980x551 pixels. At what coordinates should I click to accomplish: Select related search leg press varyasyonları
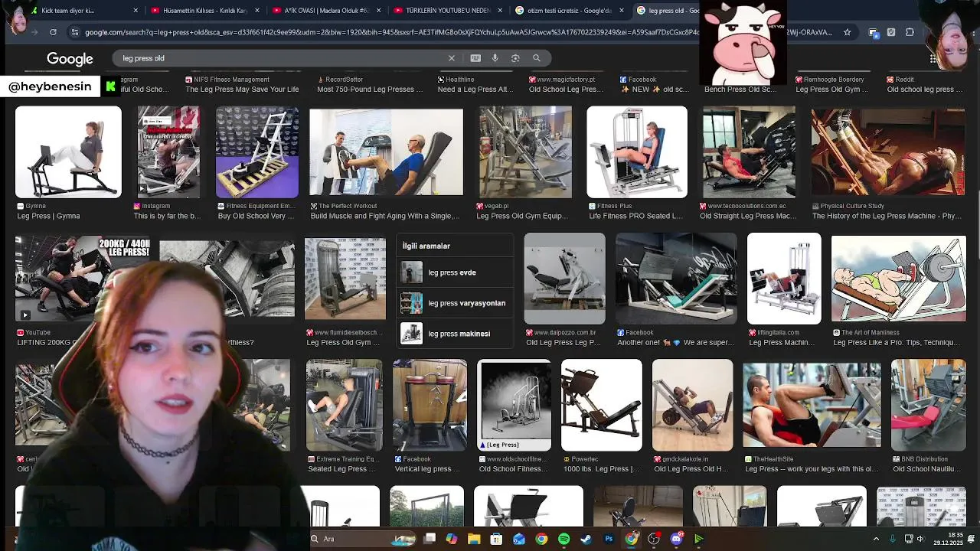point(453,303)
